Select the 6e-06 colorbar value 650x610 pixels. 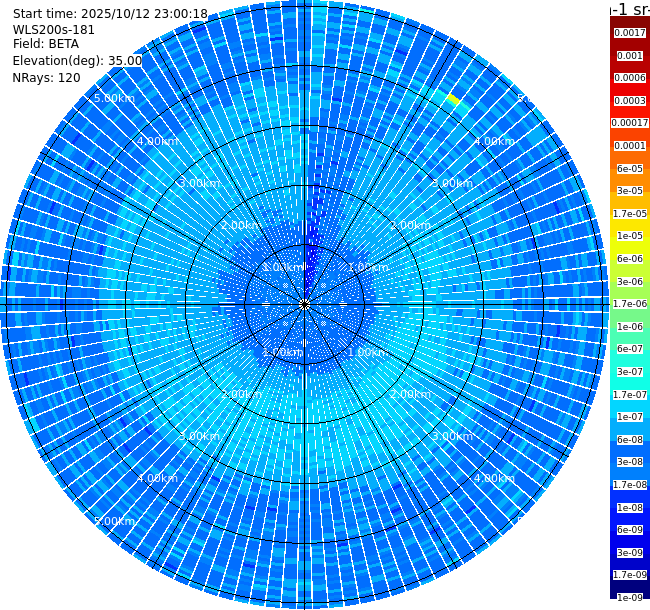point(630,259)
